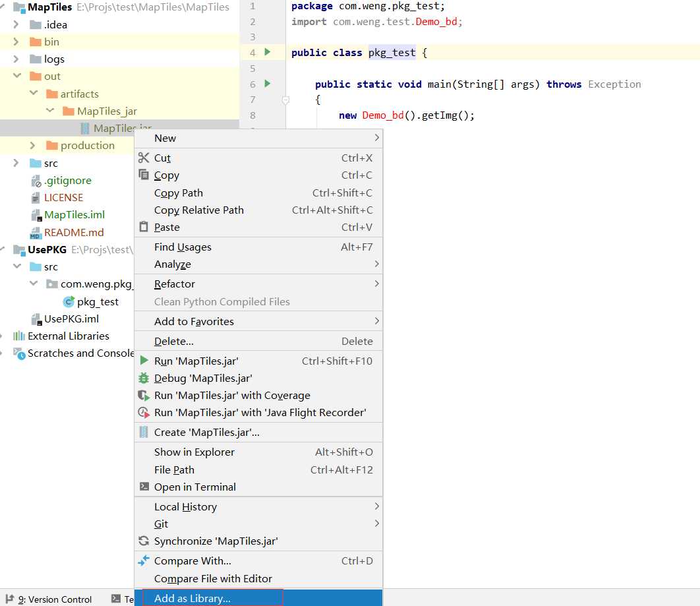Open the Analyze submenu
The image size is (700, 606).
click(x=258, y=264)
